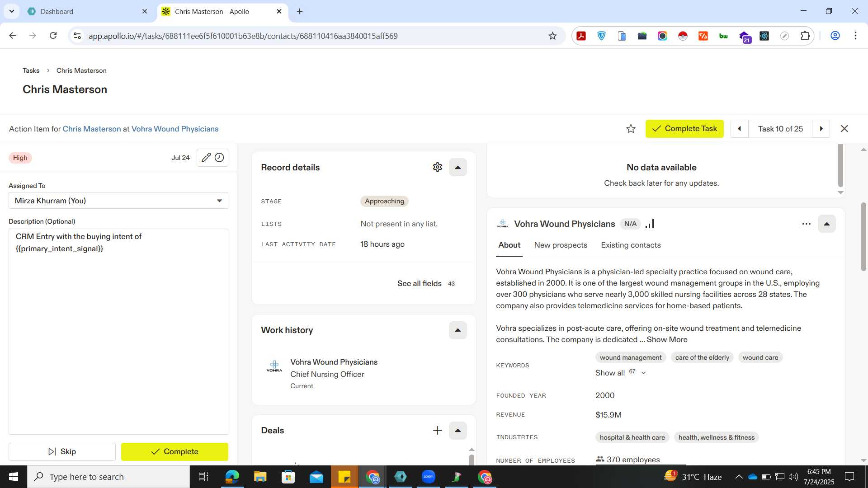868x488 pixels.
Task: Open a new browser tab
Action: (300, 11)
